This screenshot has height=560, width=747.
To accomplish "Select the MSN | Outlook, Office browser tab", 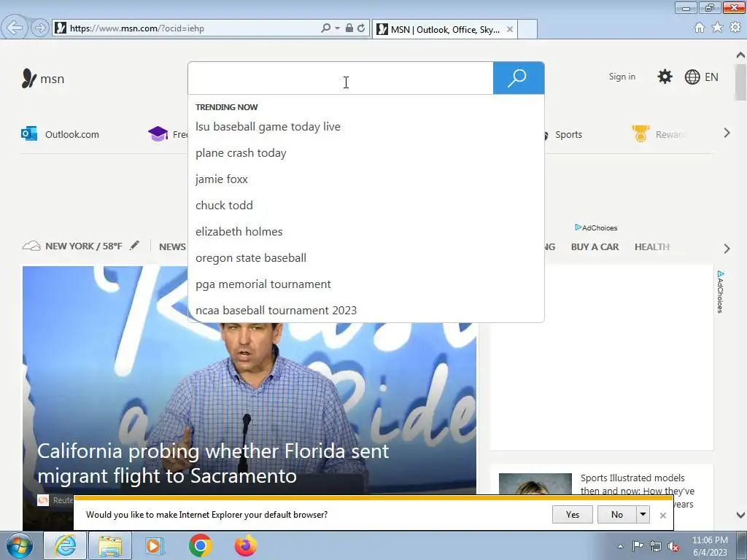I will pos(444,29).
